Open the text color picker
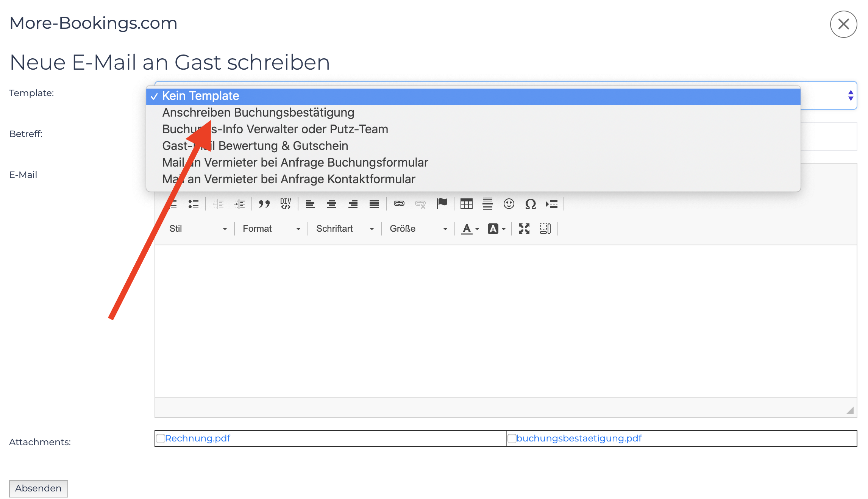 pyautogui.click(x=470, y=229)
